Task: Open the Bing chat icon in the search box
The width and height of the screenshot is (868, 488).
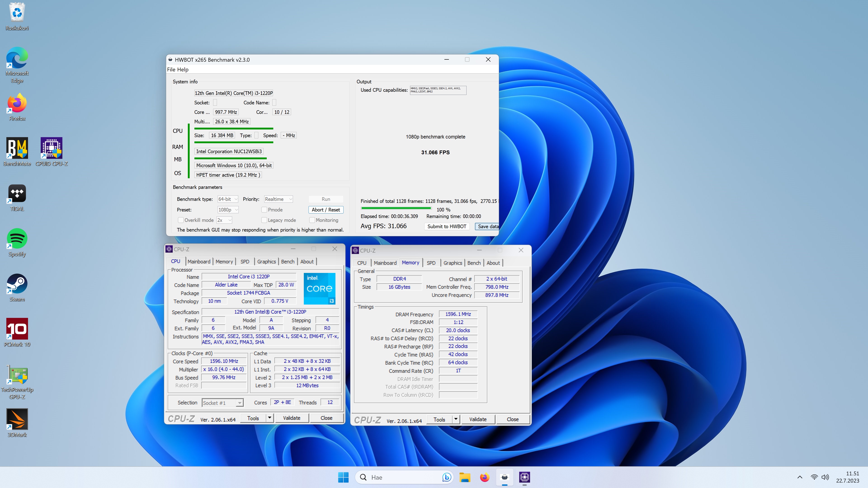Action: [446, 477]
